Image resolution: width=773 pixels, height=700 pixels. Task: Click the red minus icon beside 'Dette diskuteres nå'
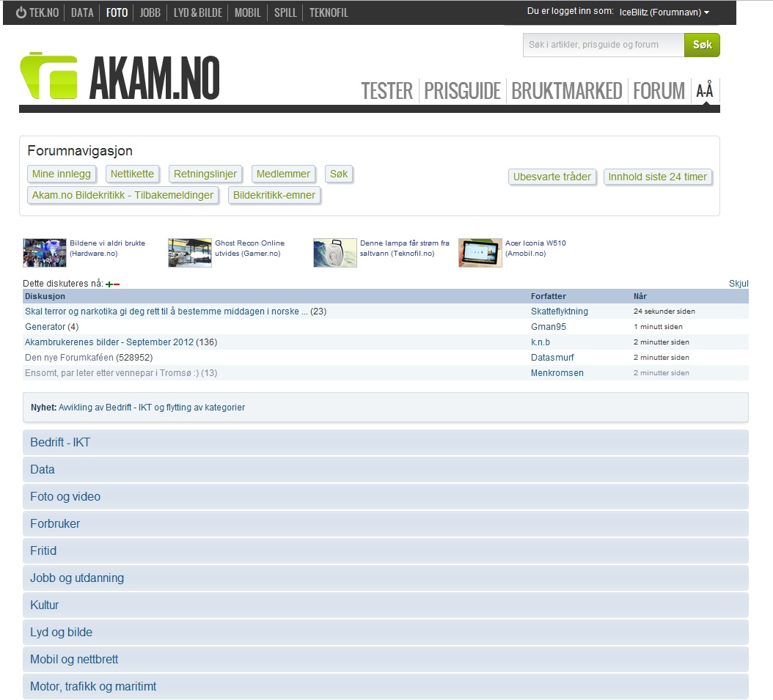pos(117,284)
